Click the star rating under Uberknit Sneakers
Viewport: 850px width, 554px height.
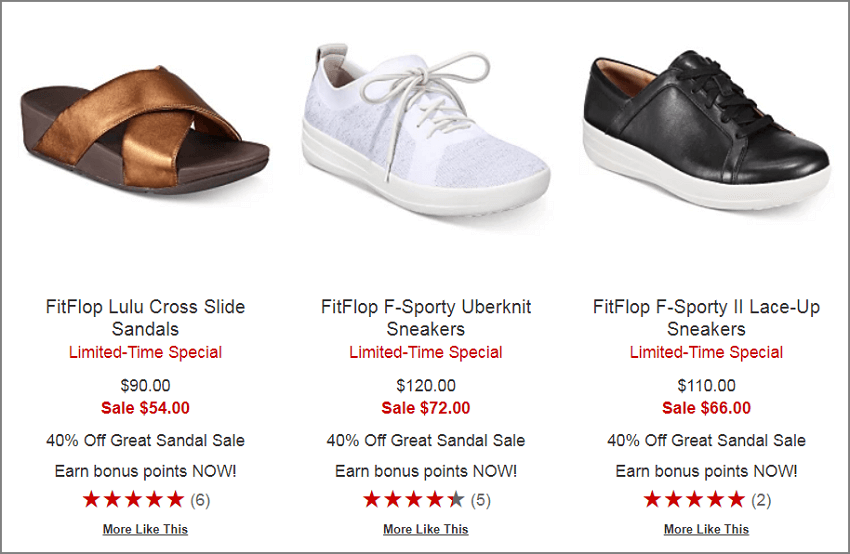coord(414,499)
